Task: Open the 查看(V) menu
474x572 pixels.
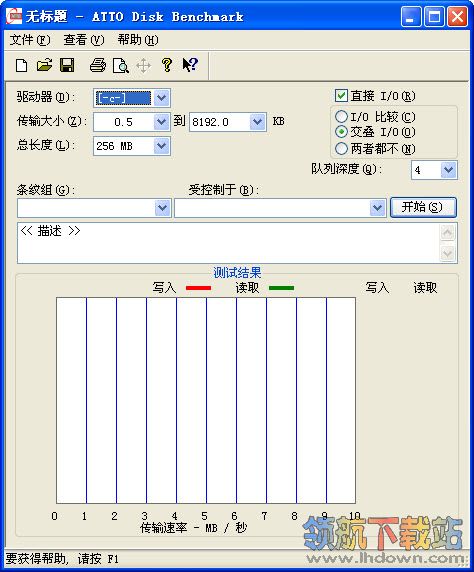Action: pyautogui.click(x=84, y=39)
